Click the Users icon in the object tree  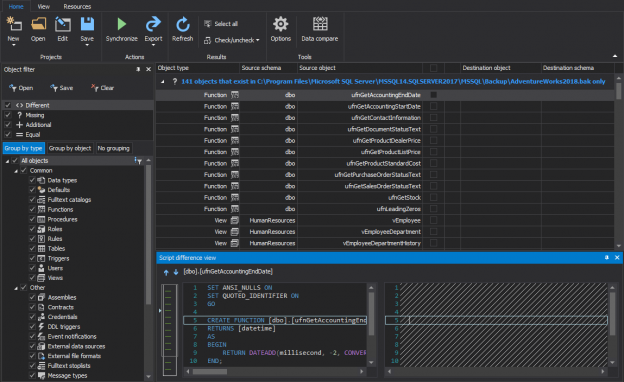41,268
